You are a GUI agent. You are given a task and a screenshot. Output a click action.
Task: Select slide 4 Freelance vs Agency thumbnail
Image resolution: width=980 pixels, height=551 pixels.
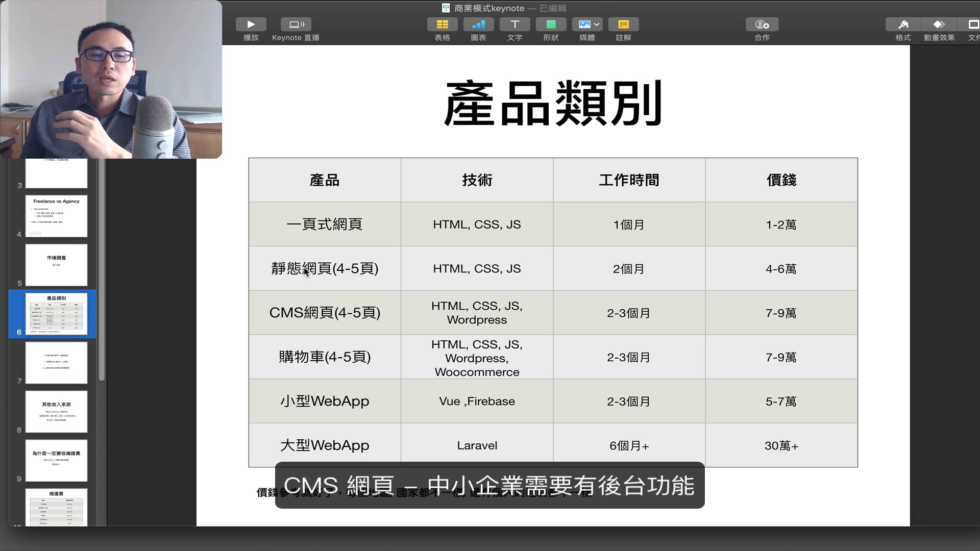coord(56,216)
